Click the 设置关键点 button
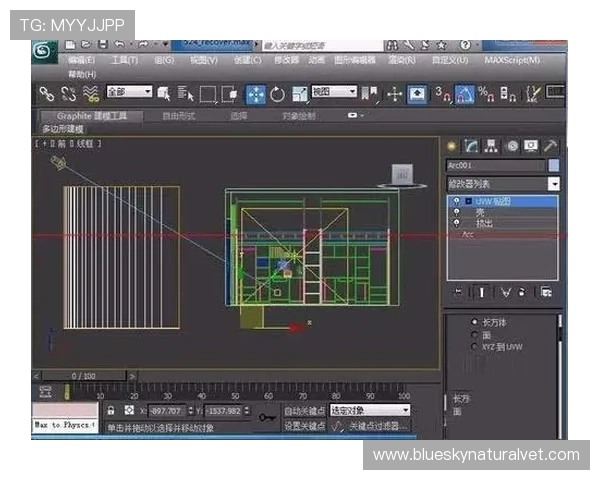The height and width of the screenshot is (480, 600). tap(304, 426)
